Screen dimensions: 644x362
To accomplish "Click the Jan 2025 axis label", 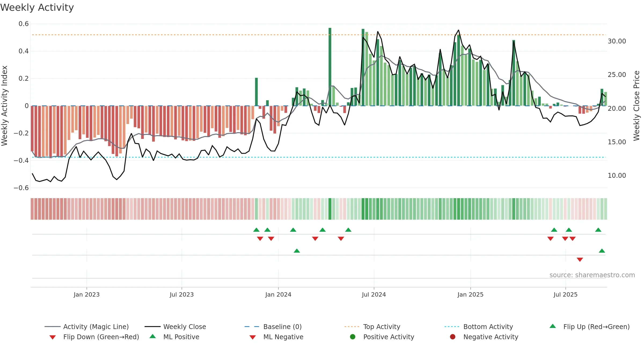I will coord(470,294).
